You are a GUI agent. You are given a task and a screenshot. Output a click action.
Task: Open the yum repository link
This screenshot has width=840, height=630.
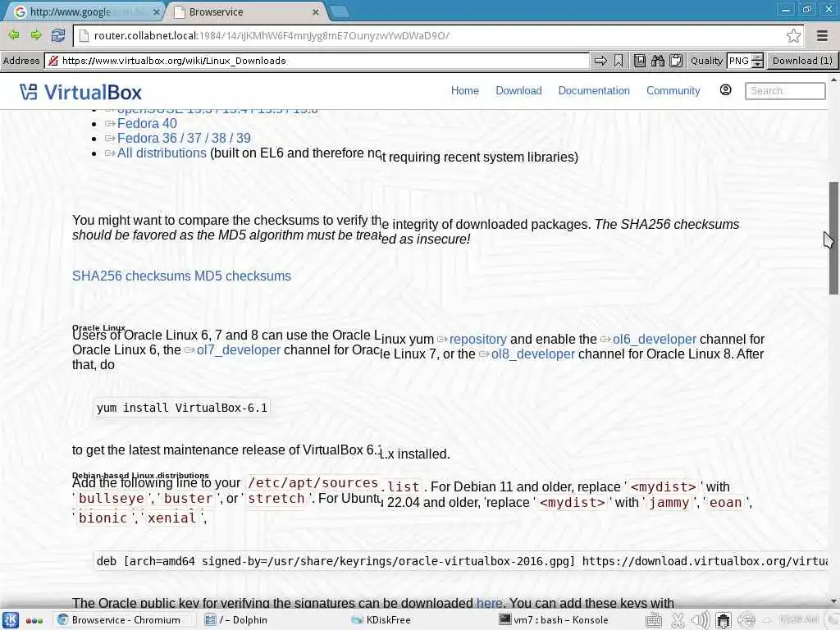[478, 339]
